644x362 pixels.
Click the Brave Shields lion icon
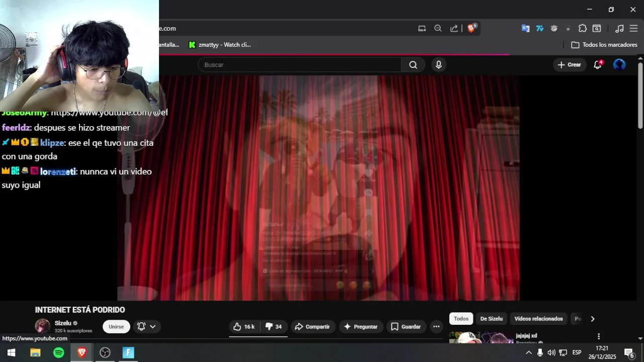(x=471, y=28)
